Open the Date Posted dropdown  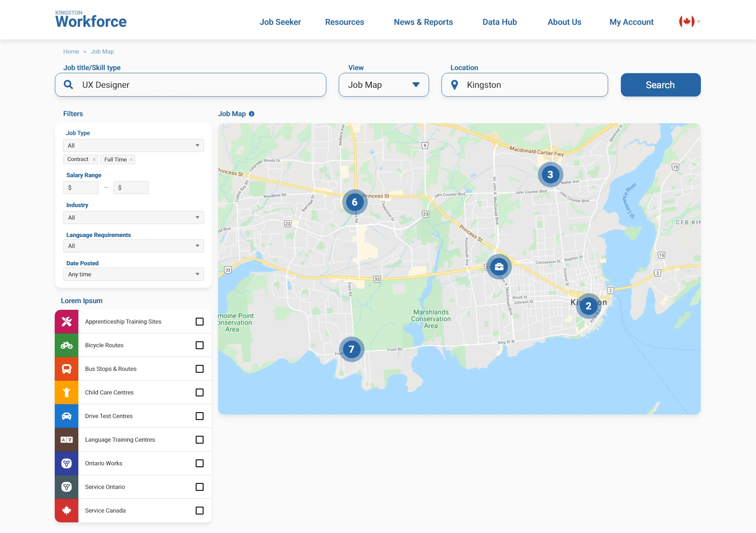pos(133,274)
